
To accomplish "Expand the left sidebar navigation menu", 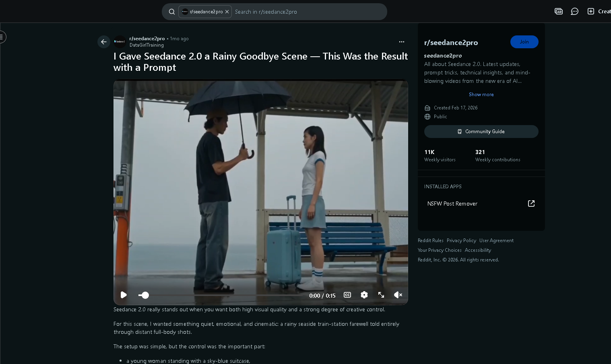I will (2, 37).
